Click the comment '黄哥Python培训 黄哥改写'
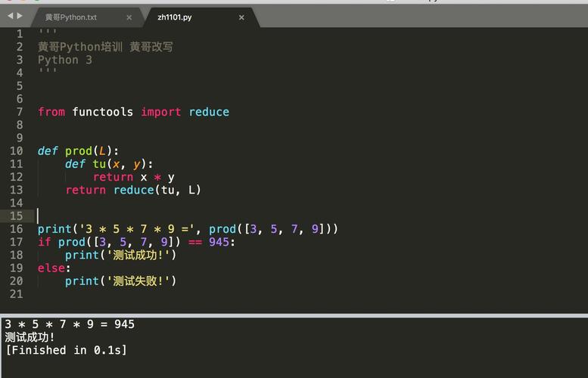Image resolution: width=588 pixels, height=378 pixels. point(105,47)
